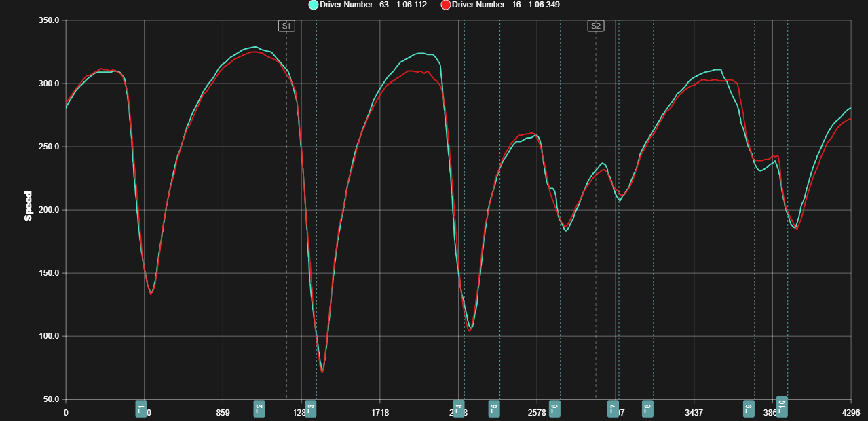Select the S2 sector marker label
Screen dimensions: 868x421
596,26
